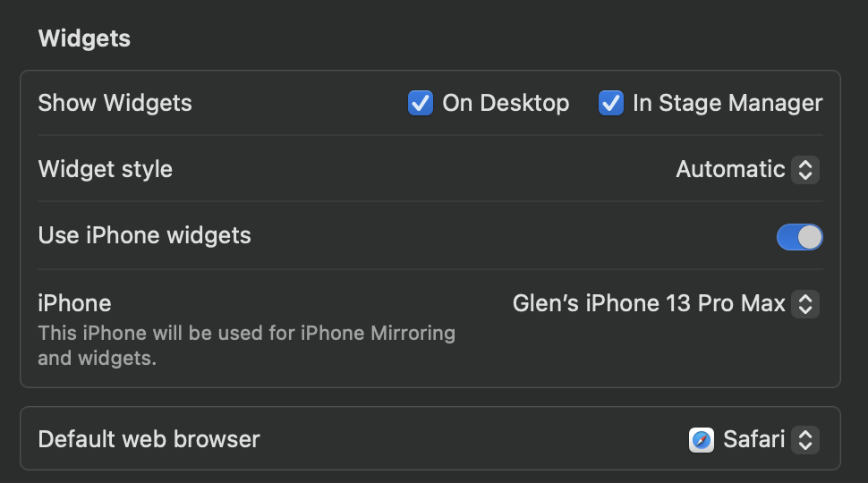Click chevrons beside Glen's iPhone 13 Pro Max
Screen dimensions: 868x483
coord(805,304)
